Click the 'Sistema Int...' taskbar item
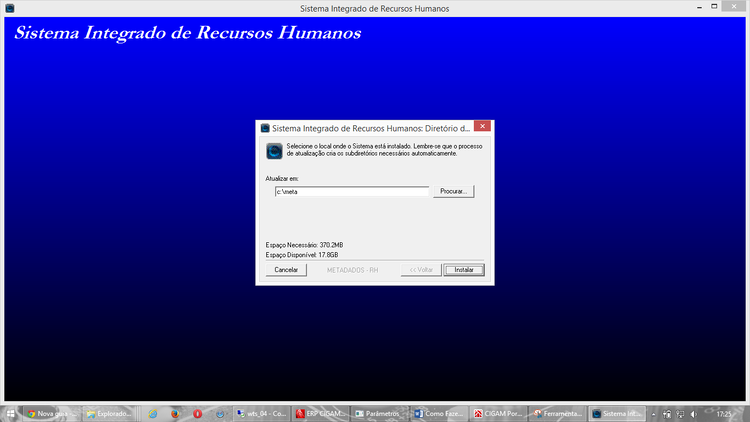Image resolution: width=750 pixels, height=422 pixels. click(617, 414)
